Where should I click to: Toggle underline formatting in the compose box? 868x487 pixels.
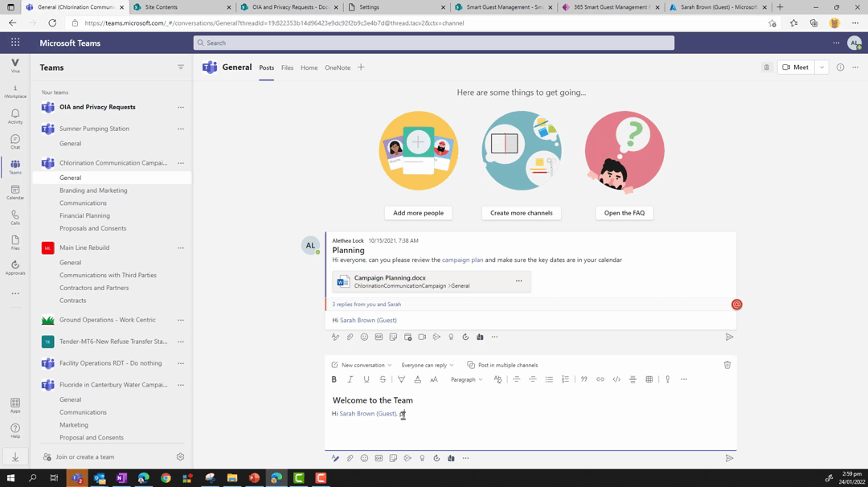pyautogui.click(x=366, y=379)
